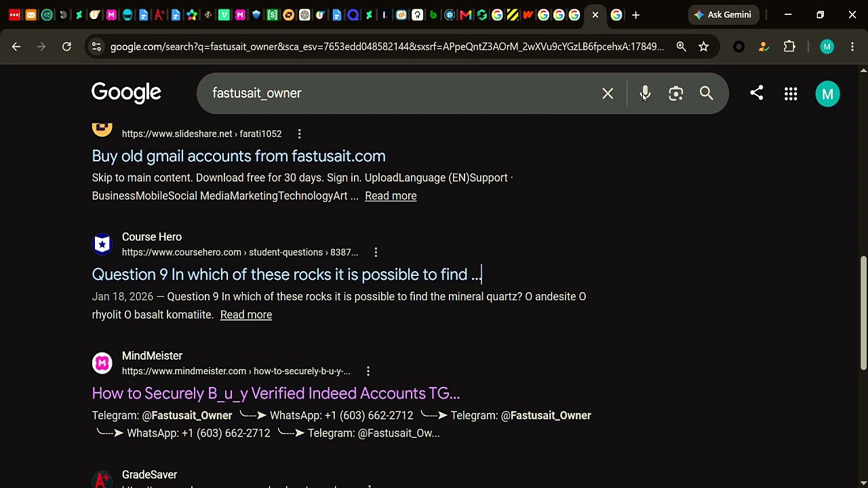Click the GradeSaver site name
The height and width of the screenshot is (488, 868).
point(149,475)
